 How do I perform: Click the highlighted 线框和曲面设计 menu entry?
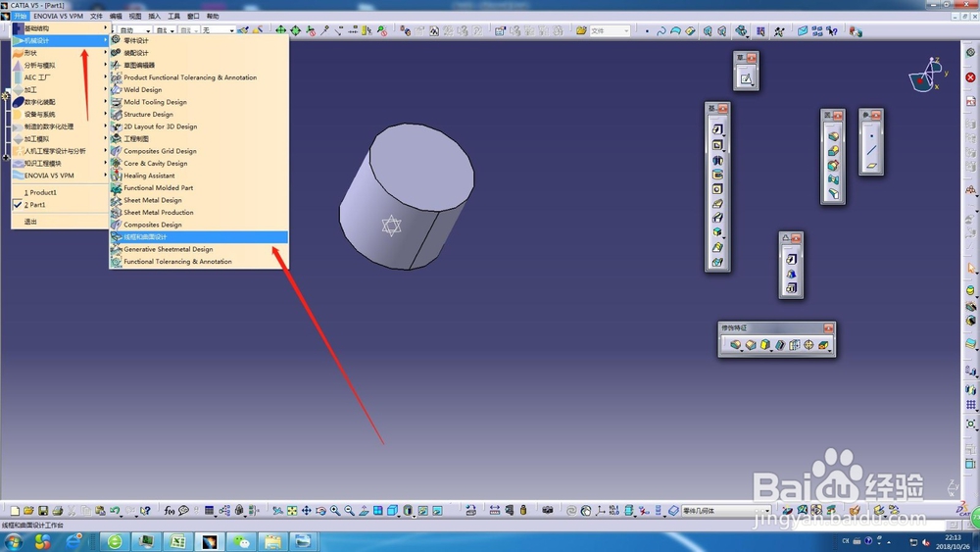click(199, 237)
